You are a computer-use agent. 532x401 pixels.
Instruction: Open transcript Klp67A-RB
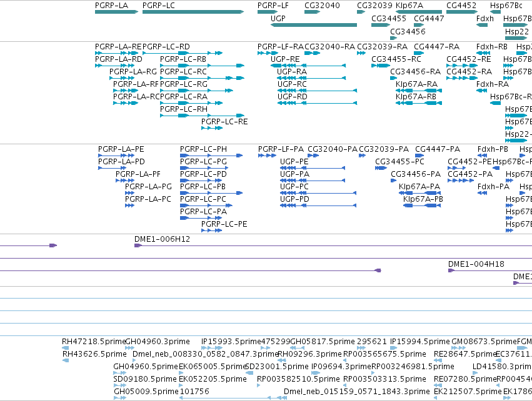click(x=416, y=96)
